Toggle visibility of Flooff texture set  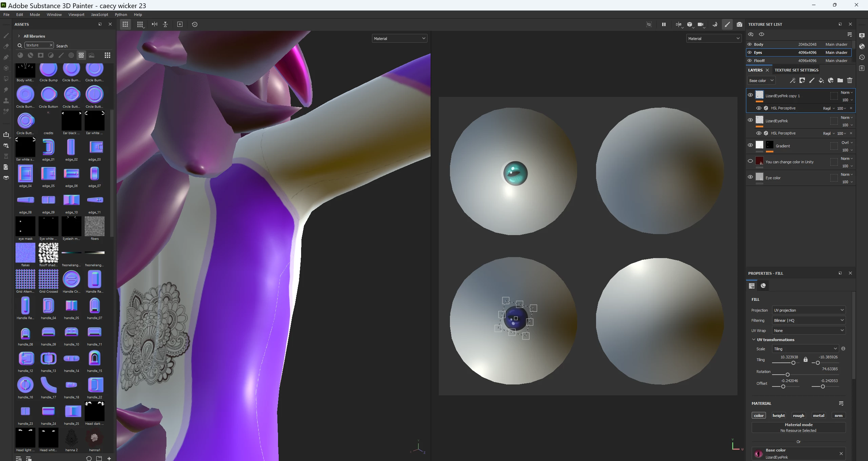pos(750,61)
